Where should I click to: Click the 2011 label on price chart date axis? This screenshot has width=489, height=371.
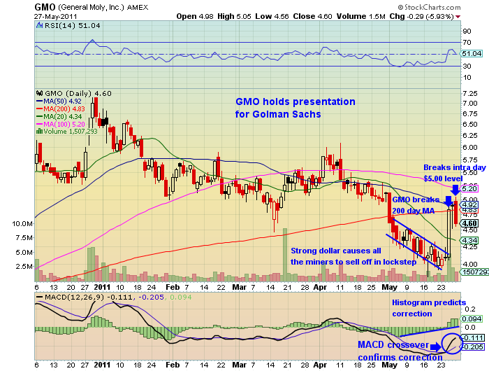click(x=102, y=287)
